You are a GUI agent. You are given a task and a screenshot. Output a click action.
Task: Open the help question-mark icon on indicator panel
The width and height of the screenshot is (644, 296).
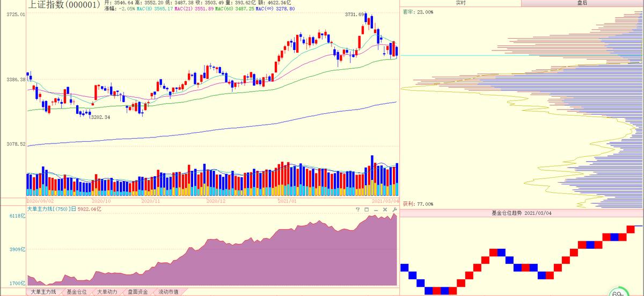(358, 210)
